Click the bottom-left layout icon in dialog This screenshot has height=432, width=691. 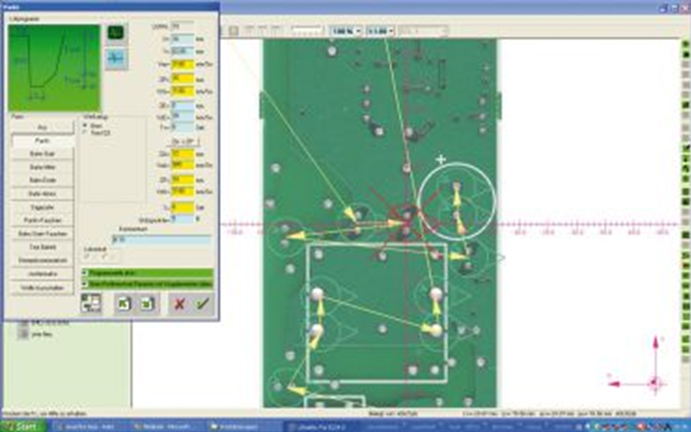click(x=90, y=303)
